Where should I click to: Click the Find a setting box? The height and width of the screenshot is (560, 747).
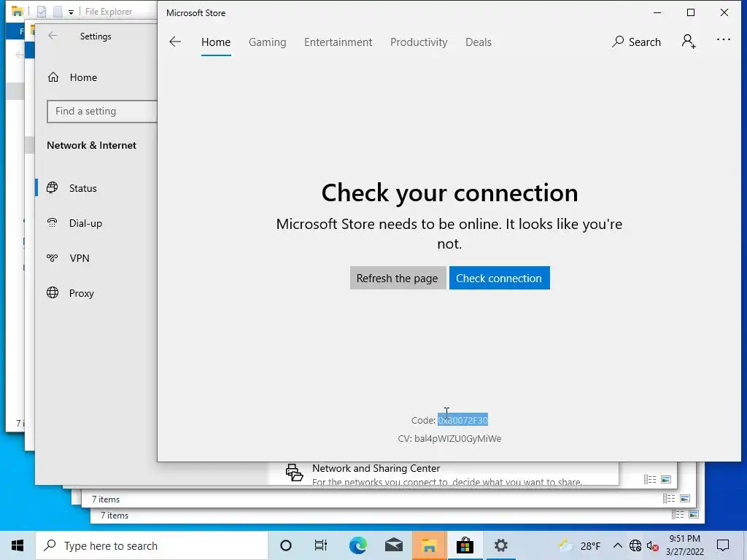(x=102, y=111)
